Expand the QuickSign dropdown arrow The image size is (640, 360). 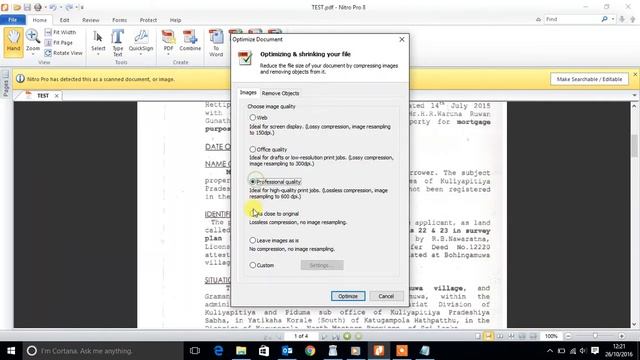pos(141,54)
